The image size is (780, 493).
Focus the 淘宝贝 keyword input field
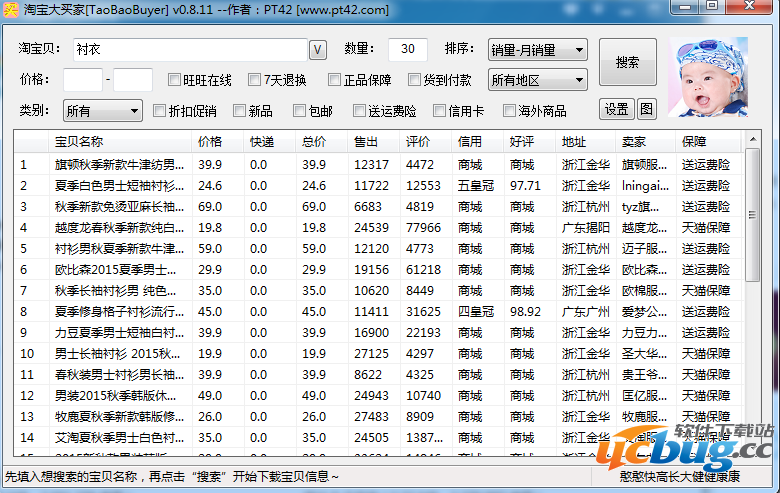(188, 50)
